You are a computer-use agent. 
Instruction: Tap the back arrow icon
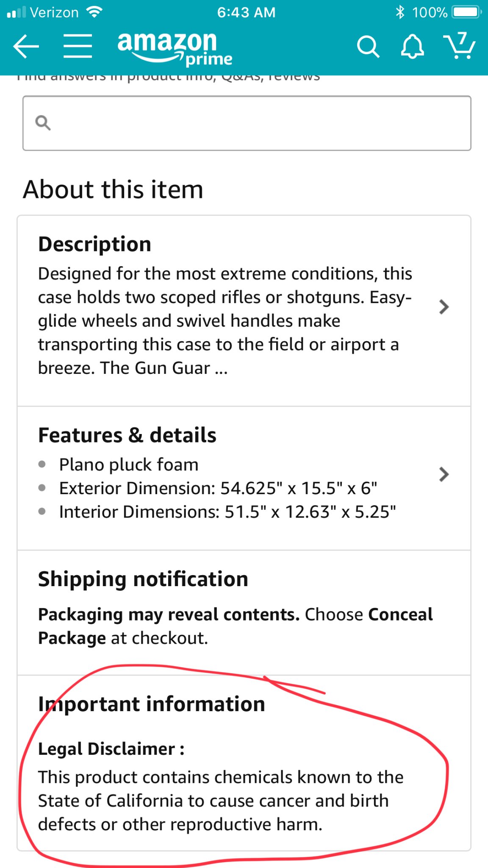click(x=26, y=46)
